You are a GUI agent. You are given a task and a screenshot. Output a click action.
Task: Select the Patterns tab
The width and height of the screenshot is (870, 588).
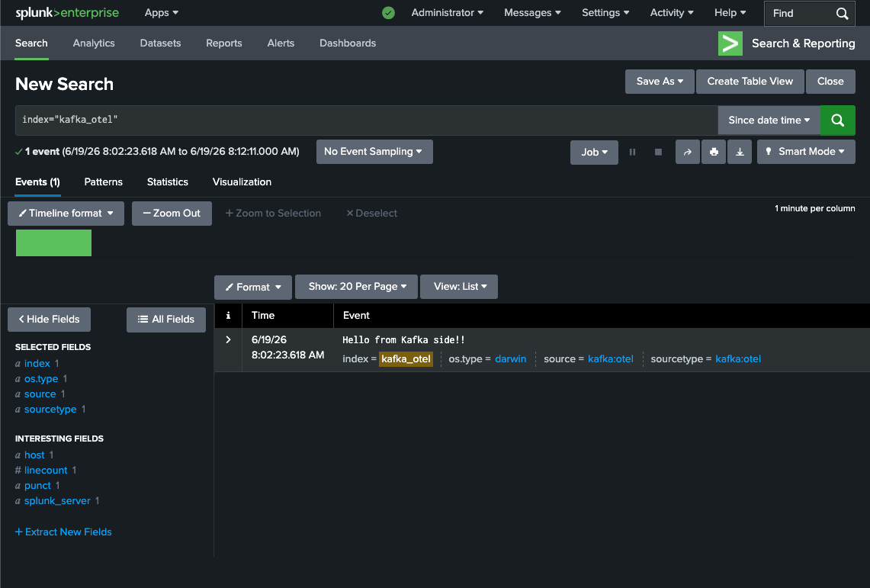[x=103, y=182]
